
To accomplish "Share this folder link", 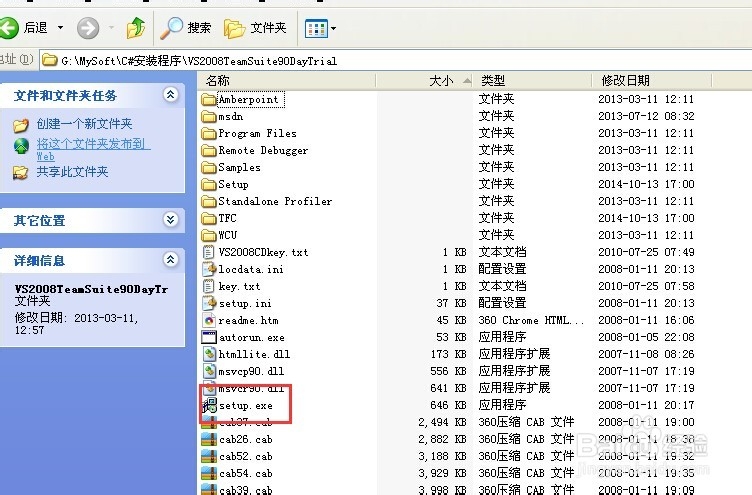I will click(x=72, y=172).
